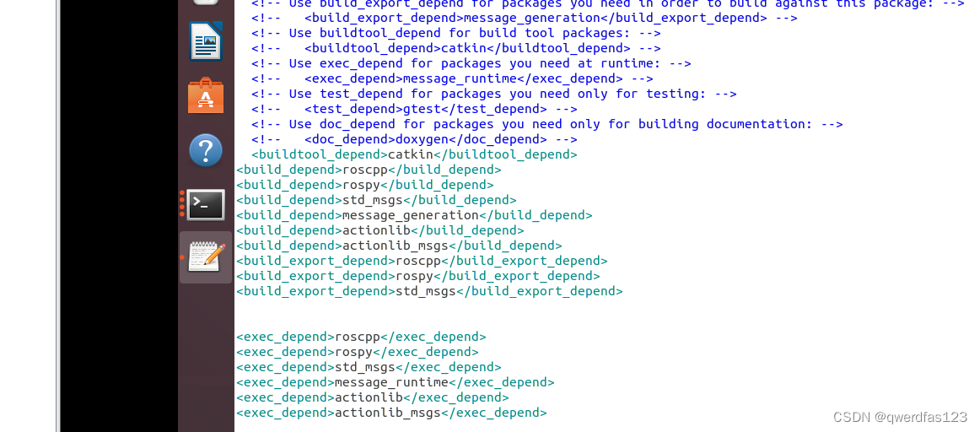Click the 'Use test_depend for packages' comment

point(494,94)
